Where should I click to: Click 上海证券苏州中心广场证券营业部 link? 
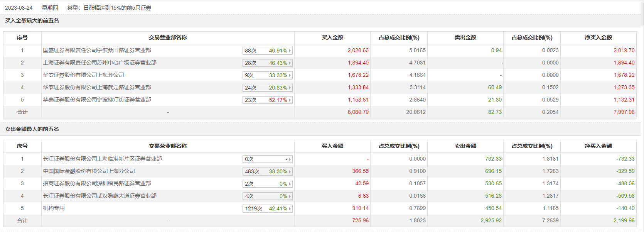point(99,63)
